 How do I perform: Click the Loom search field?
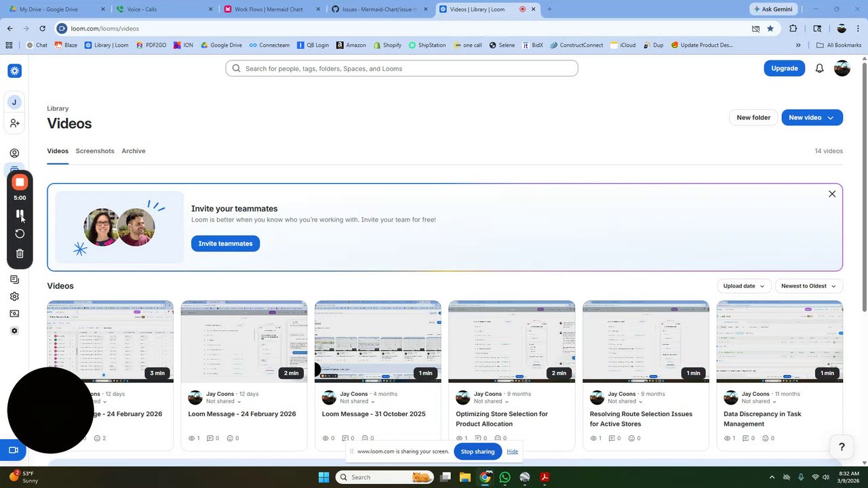pos(401,68)
